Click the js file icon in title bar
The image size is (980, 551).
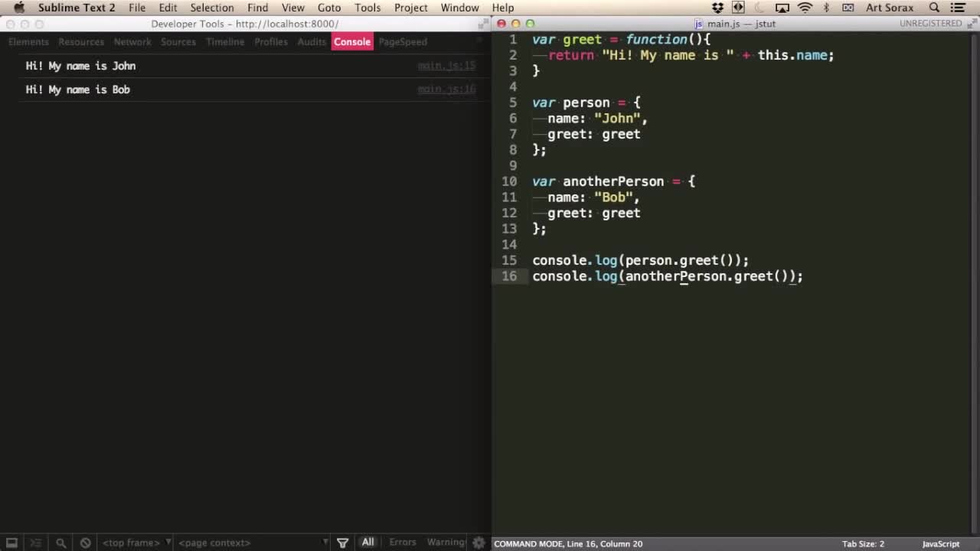coord(698,24)
